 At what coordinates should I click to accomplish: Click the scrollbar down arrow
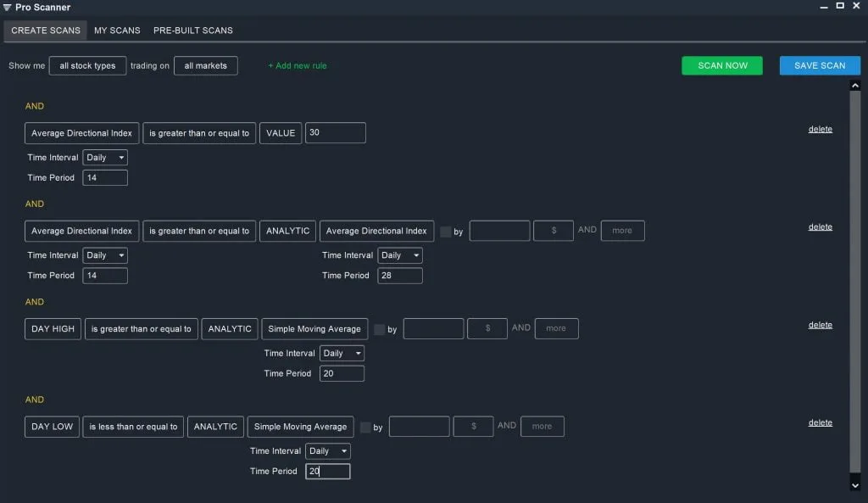click(854, 485)
